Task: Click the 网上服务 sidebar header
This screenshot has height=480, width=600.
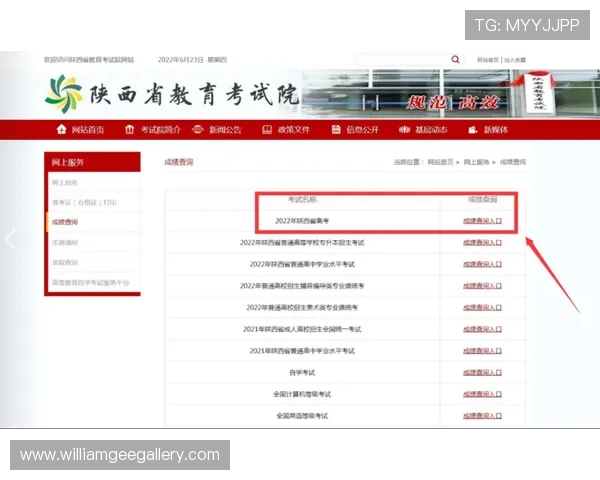Action: click(x=92, y=162)
